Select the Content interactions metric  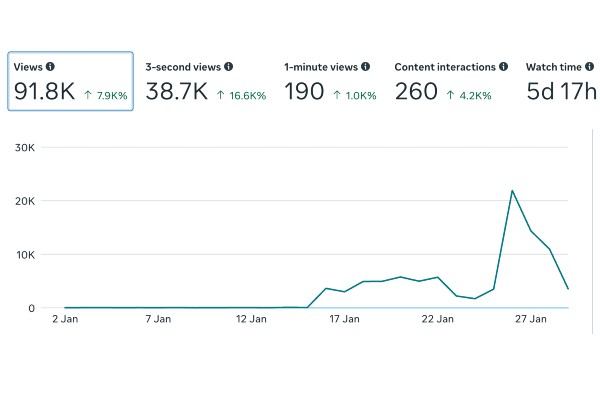[x=451, y=81]
